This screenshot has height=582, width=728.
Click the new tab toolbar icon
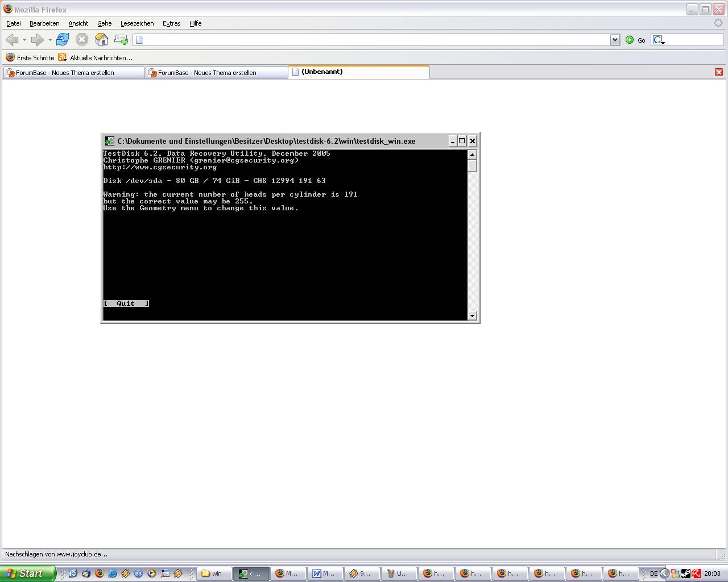pyautogui.click(x=121, y=39)
